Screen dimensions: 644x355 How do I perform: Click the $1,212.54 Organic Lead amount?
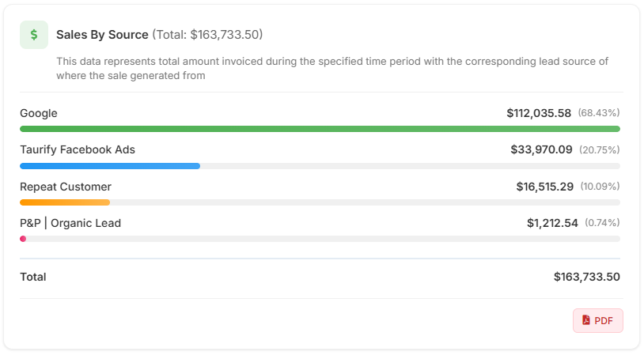[552, 223]
